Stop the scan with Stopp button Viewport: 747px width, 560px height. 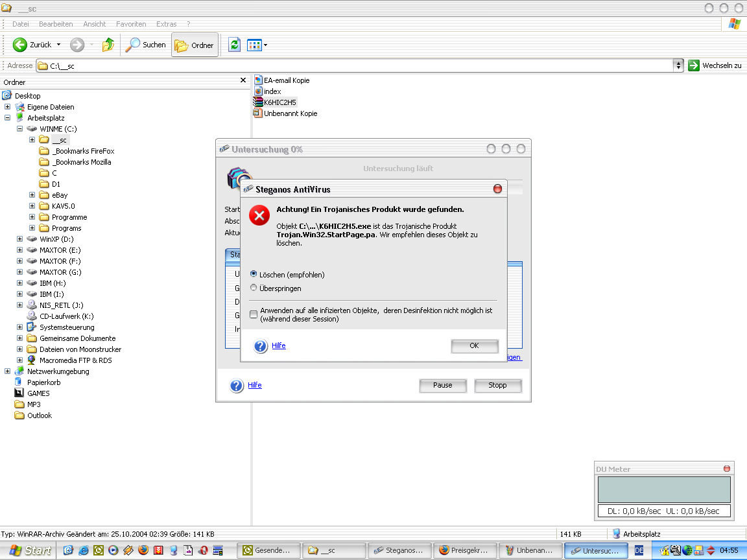pos(498,386)
